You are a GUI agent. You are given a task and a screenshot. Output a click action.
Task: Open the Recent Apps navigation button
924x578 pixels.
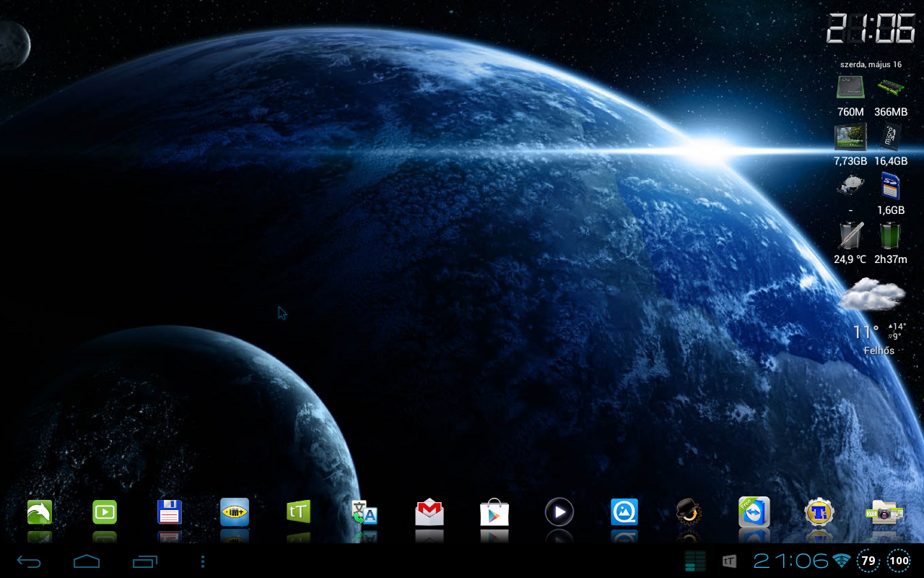pyautogui.click(x=145, y=561)
